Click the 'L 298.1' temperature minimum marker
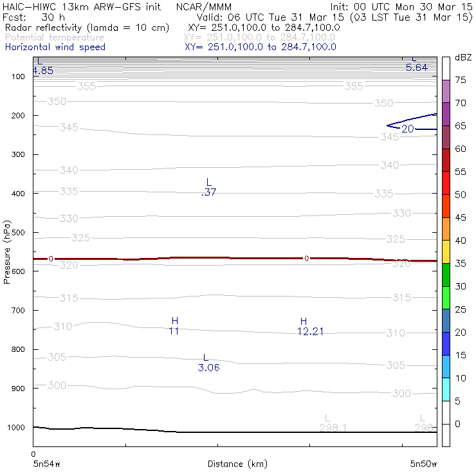Image resolution: width=476 pixels, height=476 pixels. point(333,423)
